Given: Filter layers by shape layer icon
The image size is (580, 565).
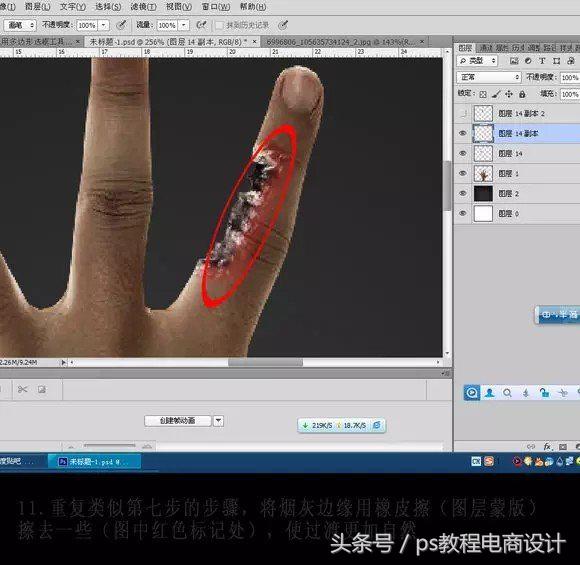Looking at the screenshot, I should click(556, 61).
